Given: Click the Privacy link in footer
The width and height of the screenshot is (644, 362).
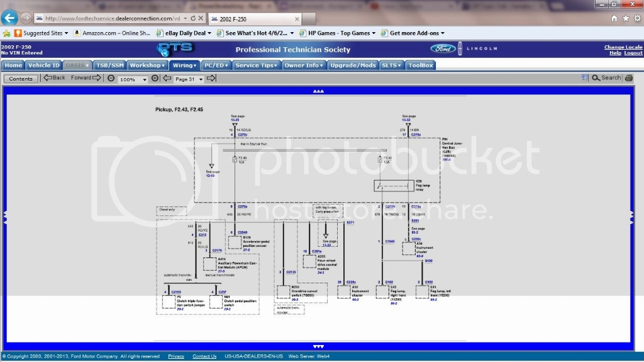Looking at the screenshot, I should coord(176,356).
